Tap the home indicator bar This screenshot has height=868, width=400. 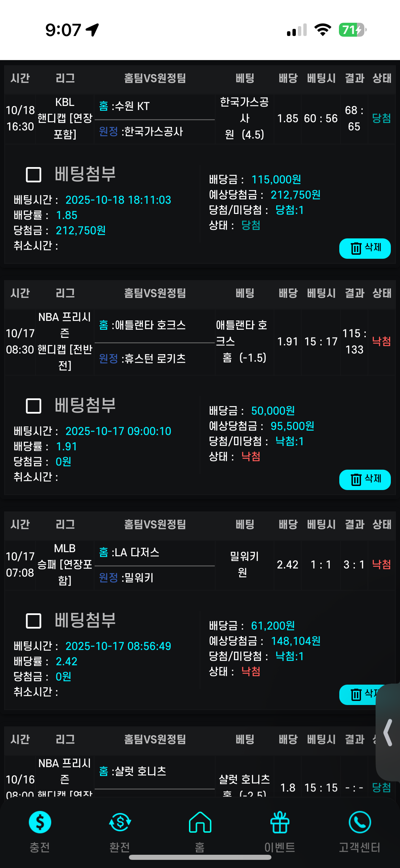200,857
